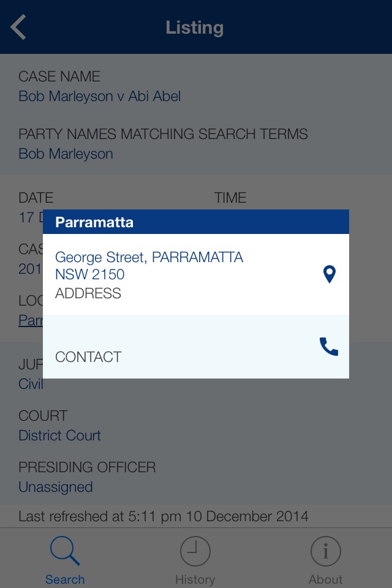Tap the phone call icon

(329, 347)
